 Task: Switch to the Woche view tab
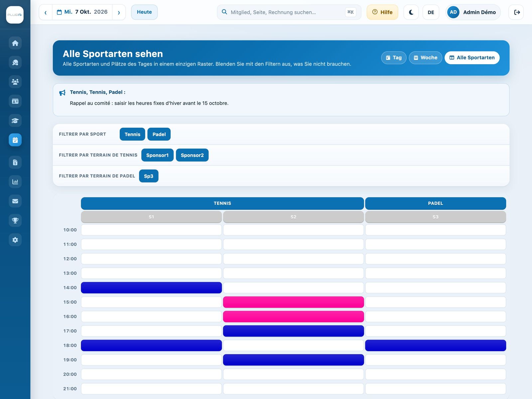(425, 58)
